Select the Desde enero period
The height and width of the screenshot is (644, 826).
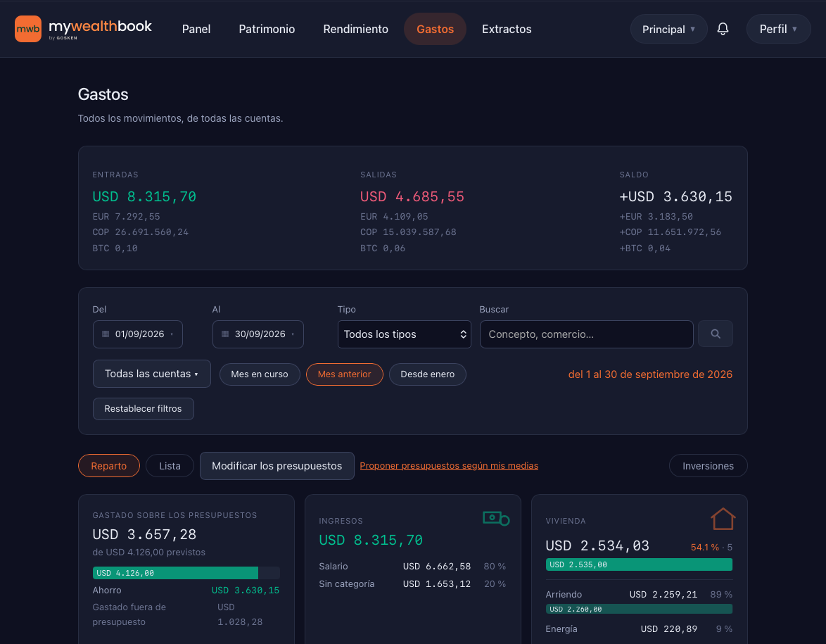pos(427,374)
